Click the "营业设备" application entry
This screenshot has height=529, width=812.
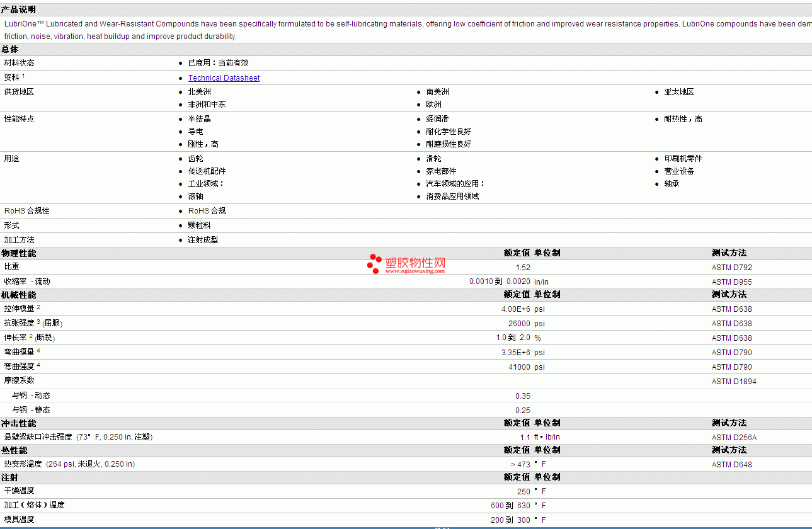679,171
